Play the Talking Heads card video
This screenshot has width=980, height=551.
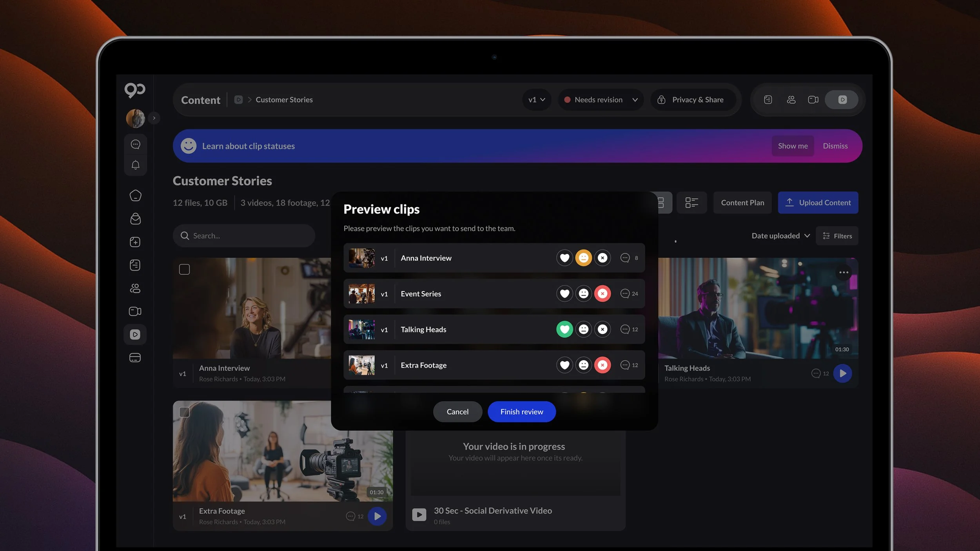pyautogui.click(x=842, y=373)
